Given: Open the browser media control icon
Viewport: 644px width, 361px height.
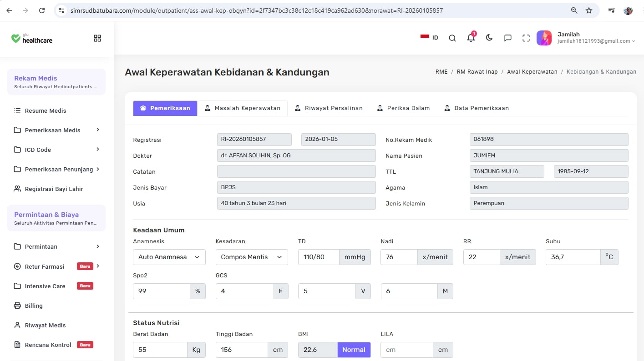Looking at the screenshot, I should (x=612, y=10).
